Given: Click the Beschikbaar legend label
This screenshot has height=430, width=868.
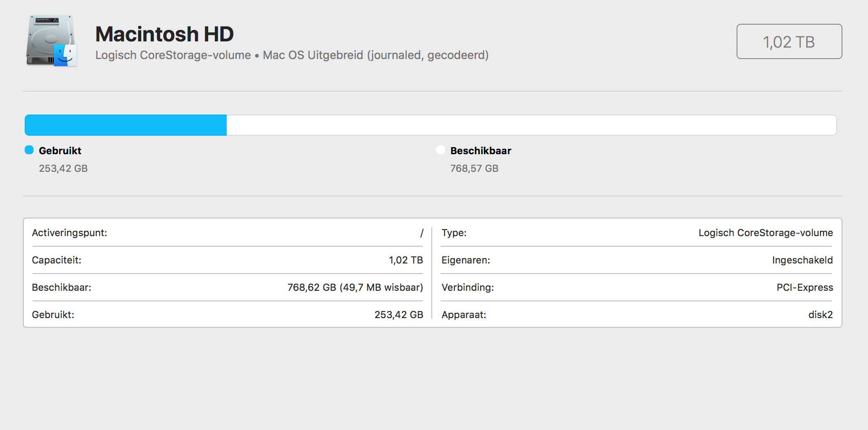Looking at the screenshot, I should tap(481, 151).
